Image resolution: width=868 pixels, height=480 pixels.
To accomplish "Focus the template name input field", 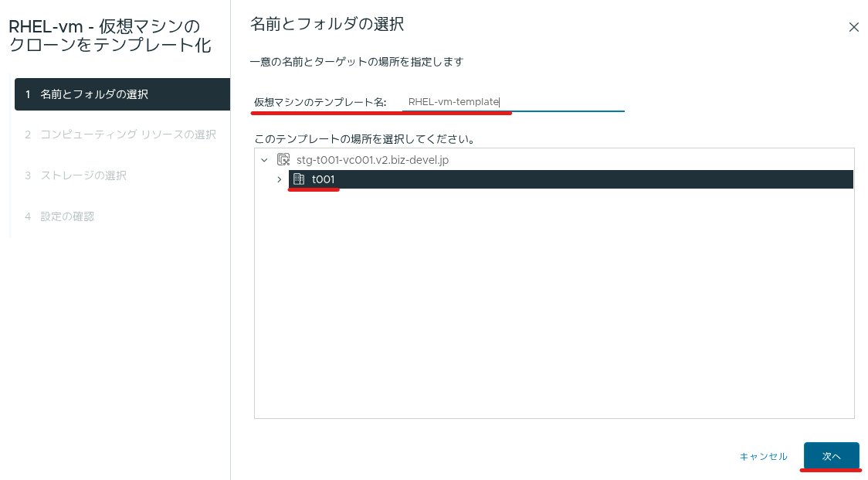I will click(514, 102).
